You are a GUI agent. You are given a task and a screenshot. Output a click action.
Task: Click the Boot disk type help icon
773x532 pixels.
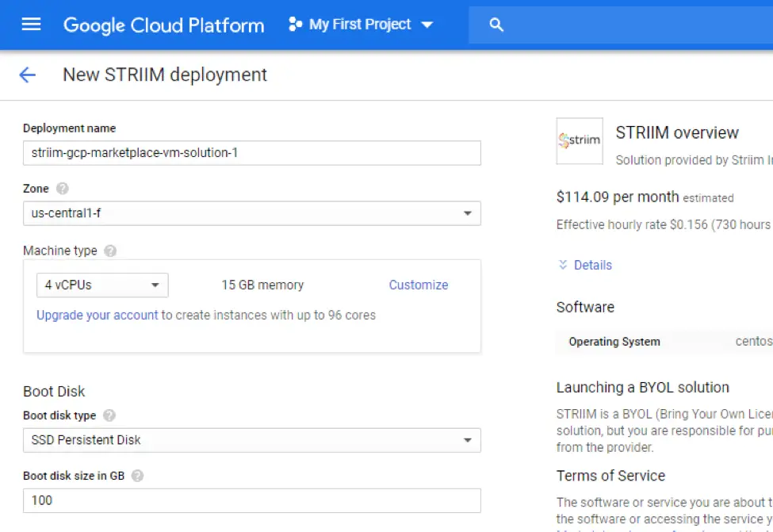[x=109, y=415]
